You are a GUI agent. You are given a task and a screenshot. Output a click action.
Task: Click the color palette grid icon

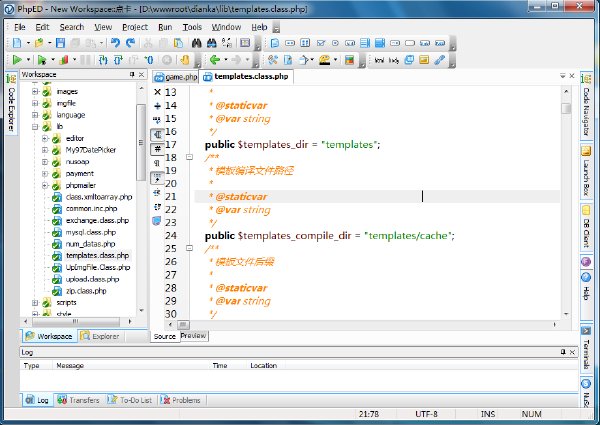349,60
